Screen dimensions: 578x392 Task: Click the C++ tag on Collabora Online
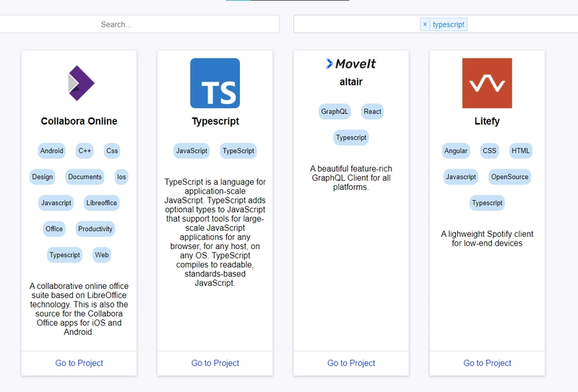tap(85, 151)
